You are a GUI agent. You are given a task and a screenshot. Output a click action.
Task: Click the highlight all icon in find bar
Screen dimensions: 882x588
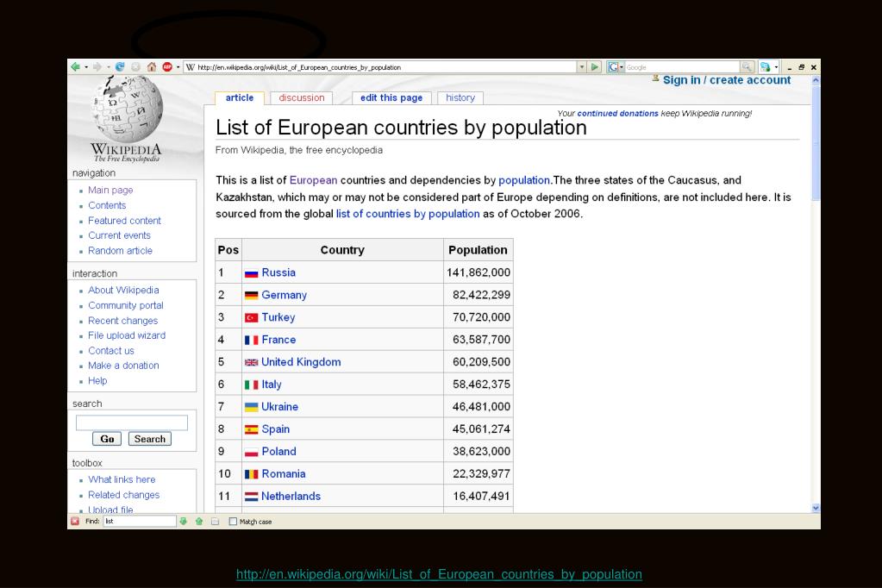coord(215,521)
